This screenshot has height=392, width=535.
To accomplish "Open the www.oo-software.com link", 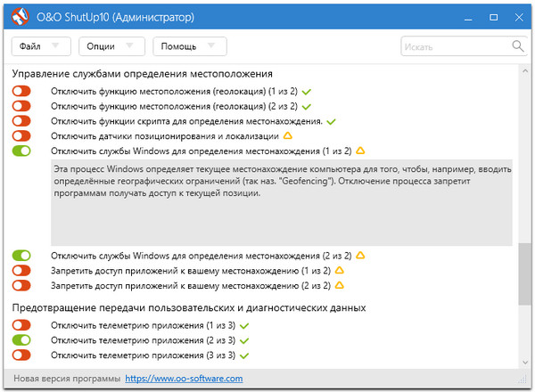I will coord(184,379).
